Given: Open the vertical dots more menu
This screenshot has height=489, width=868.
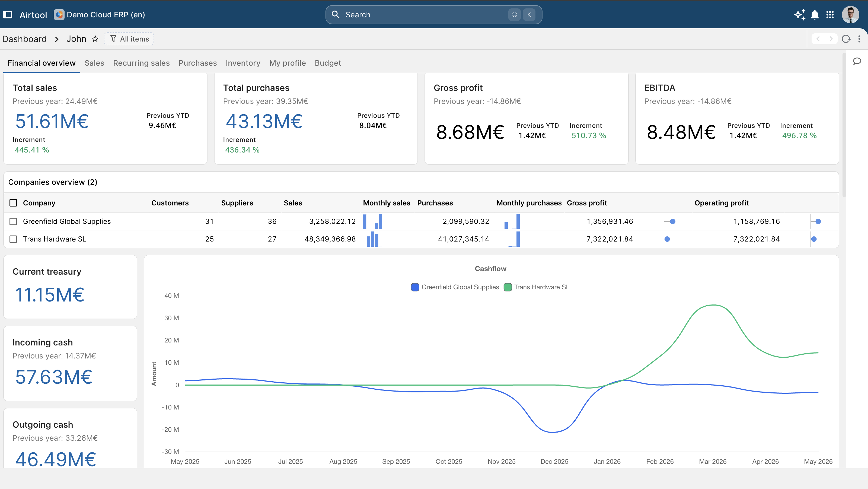Looking at the screenshot, I should click(859, 39).
